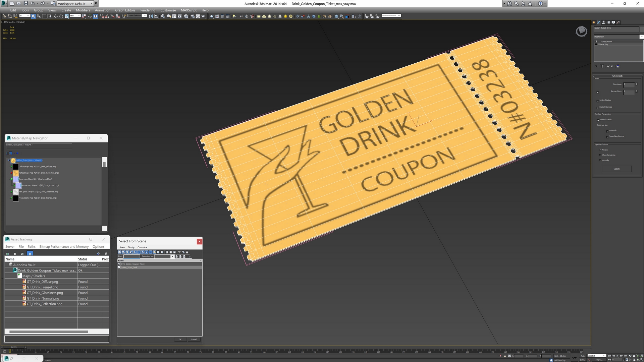Check Separate by Smoothing Groups option

(607, 137)
